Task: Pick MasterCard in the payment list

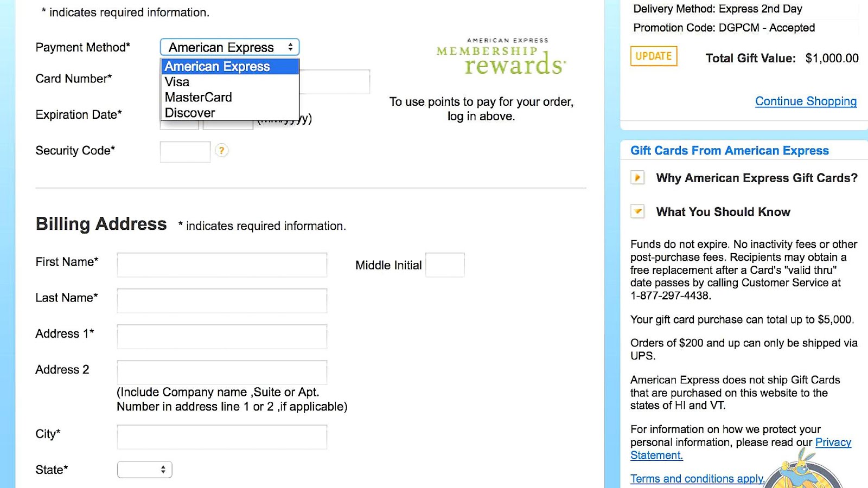Action: 230,97
